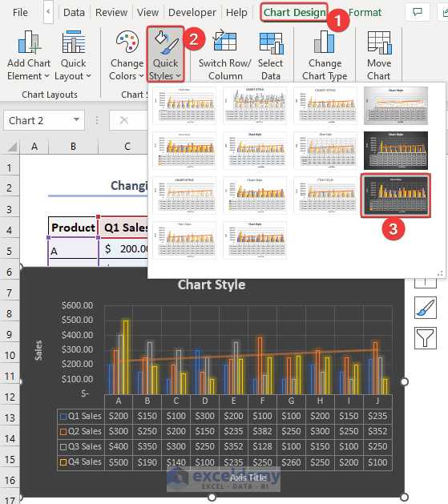Viewport: 448px width, 504px height.
Task: Select column C header
Action: click(127, 147)
